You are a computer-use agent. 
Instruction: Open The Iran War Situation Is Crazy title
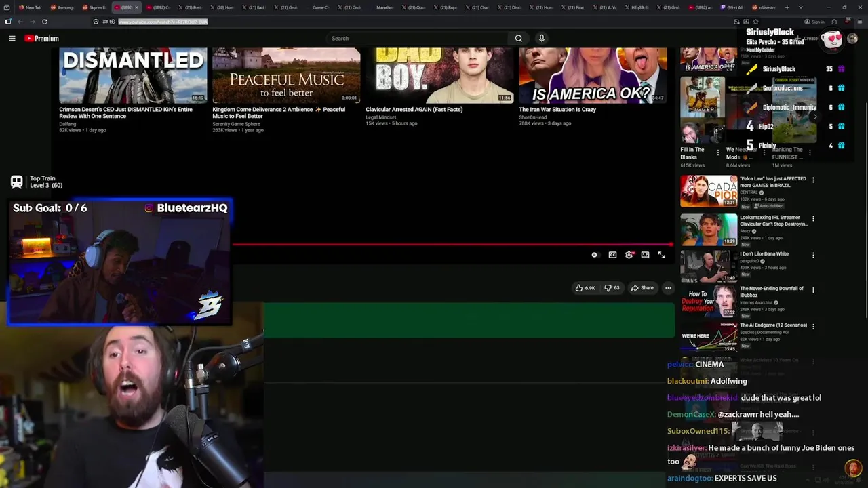557,109
